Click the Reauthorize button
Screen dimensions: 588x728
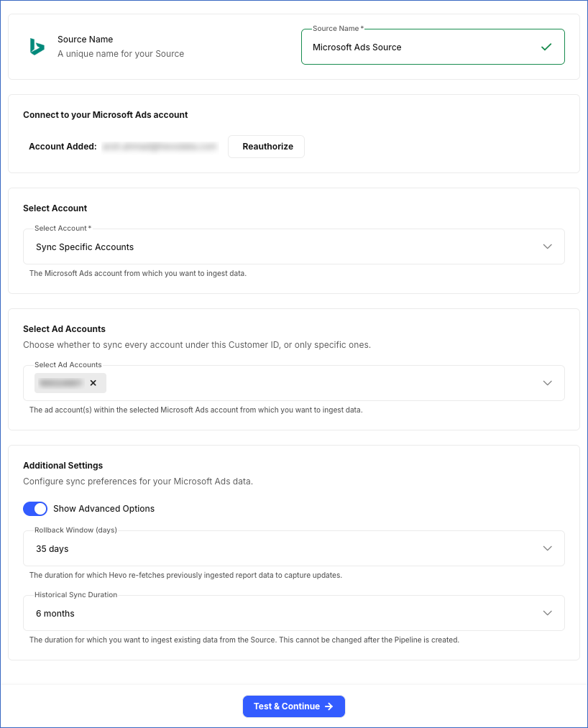266,147
